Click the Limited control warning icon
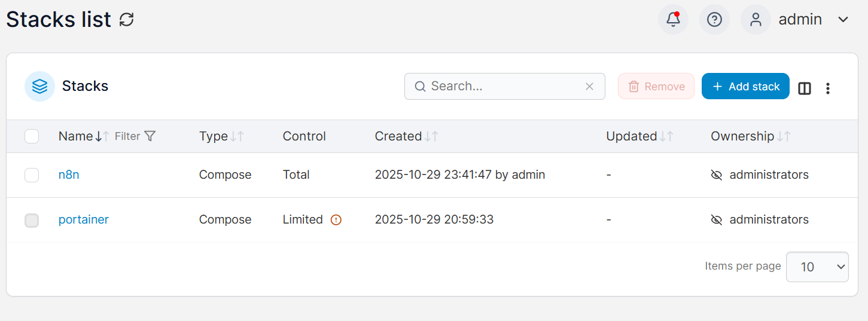Viewport: 868px width, 321px height. point(336,220)
